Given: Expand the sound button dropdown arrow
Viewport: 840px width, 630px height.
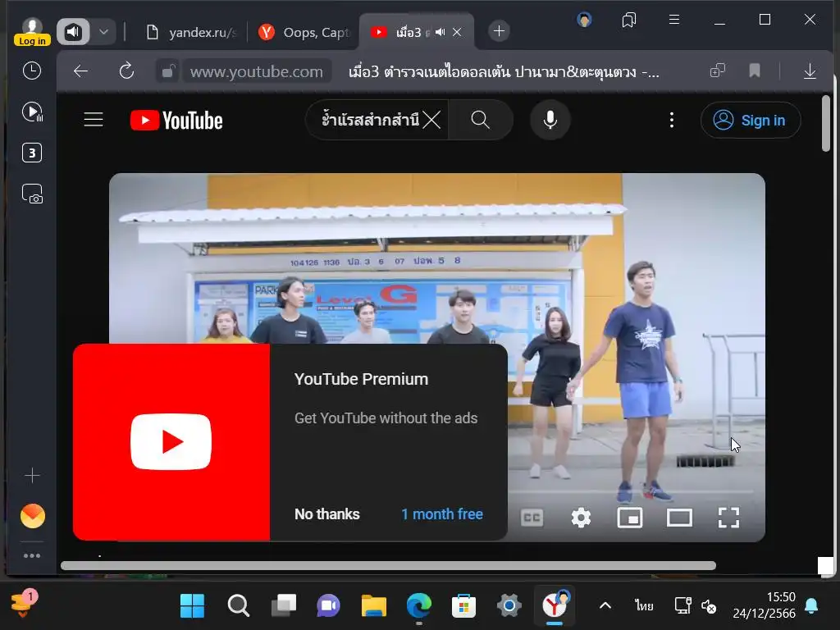Looking at the screenshot, I should pyautogui.click(x=104, y=32).
